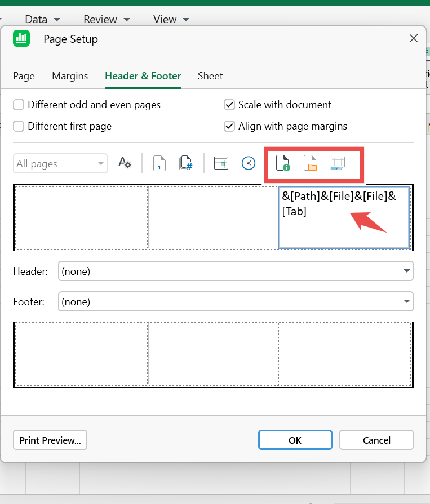Enable Different first page checkbox

click(19, 126)
